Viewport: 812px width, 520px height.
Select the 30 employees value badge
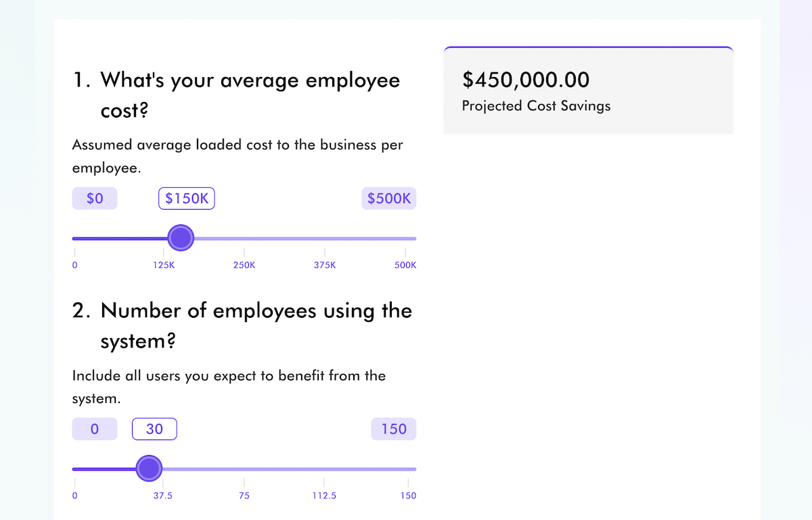click(154, 429)
